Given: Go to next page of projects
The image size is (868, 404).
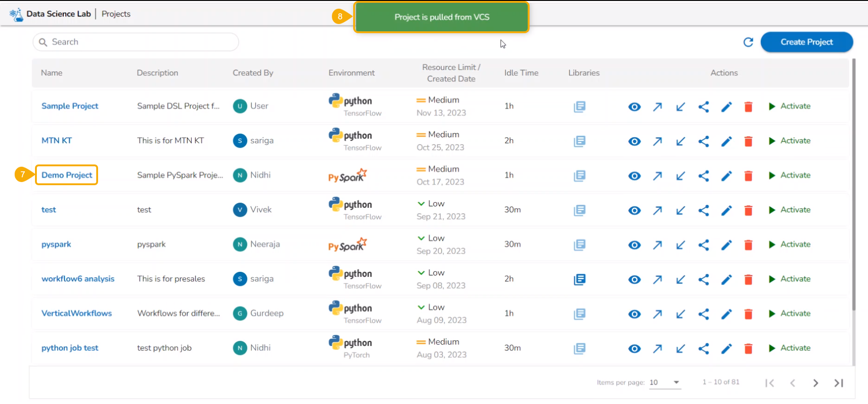Looking at the screenshot, I should pos(816,383).
